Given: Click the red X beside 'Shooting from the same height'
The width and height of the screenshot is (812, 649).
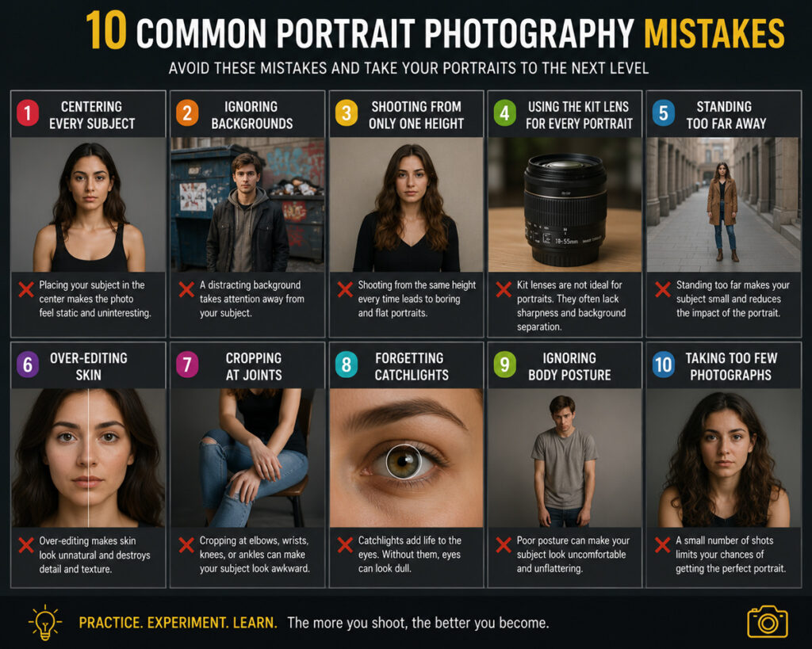Looking at the screenshot, I should 345,289.
